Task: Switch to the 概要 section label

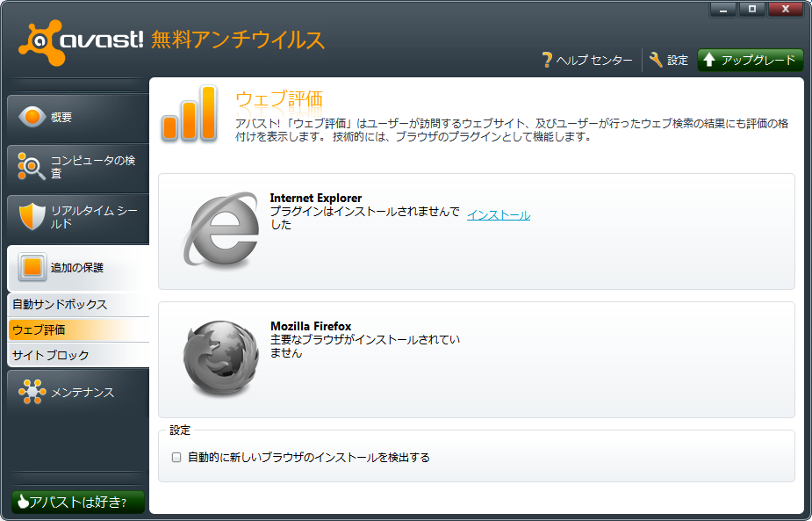Action: point(61,117)
